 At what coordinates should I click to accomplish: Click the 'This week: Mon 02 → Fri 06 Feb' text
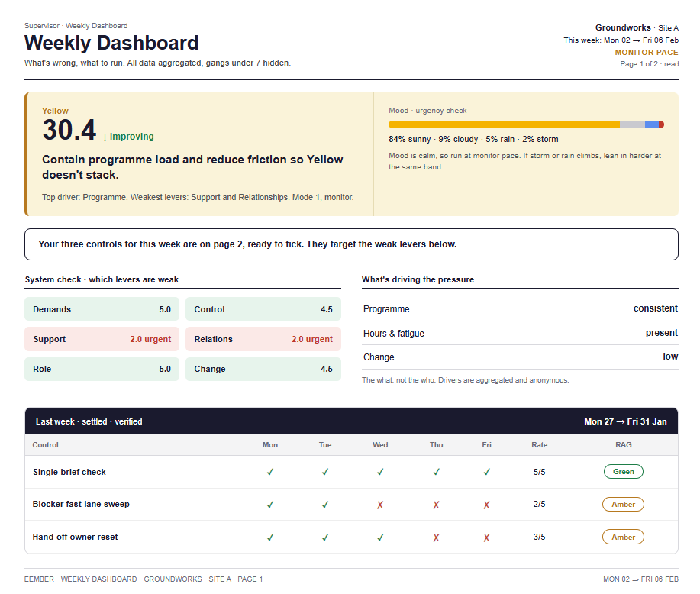(621, 40)
